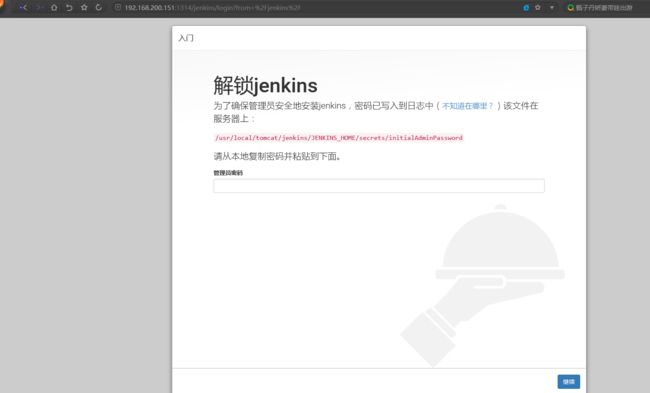
Task: Click the star icon right of address bar
Action: tap(538, 7)
